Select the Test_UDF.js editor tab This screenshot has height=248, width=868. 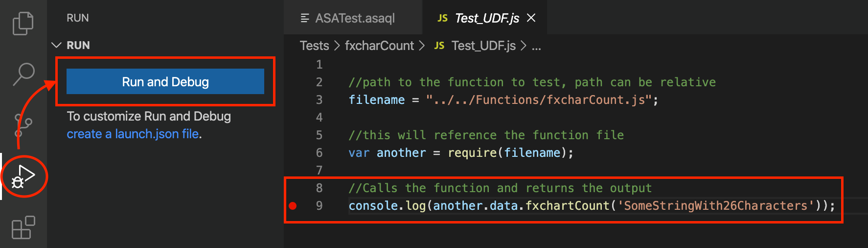coord(484,18)
